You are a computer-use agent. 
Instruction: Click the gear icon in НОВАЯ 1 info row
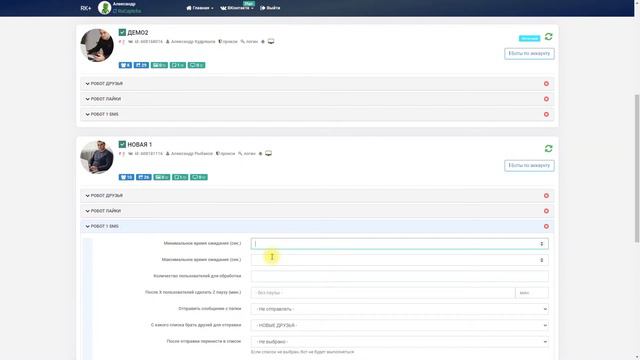260,153
